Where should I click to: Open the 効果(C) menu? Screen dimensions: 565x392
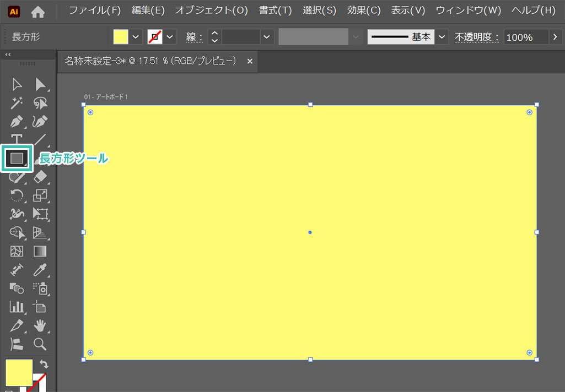(364, 10)
